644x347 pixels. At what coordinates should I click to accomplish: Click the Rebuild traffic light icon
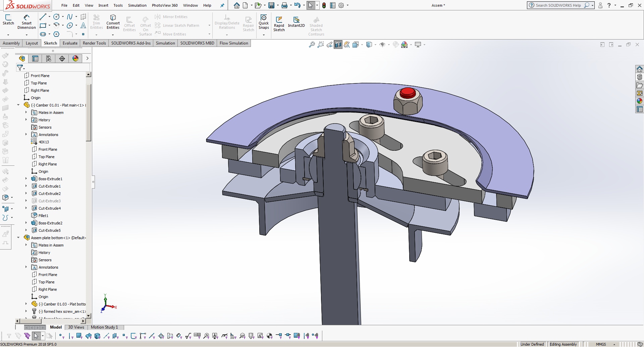coord(324,5)
